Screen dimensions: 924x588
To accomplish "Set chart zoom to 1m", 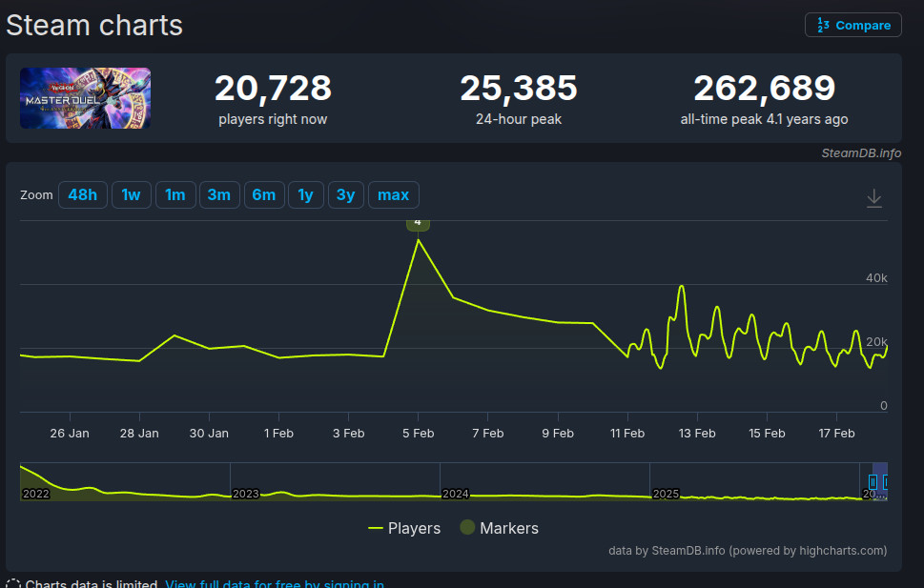I will pos(175,195).
